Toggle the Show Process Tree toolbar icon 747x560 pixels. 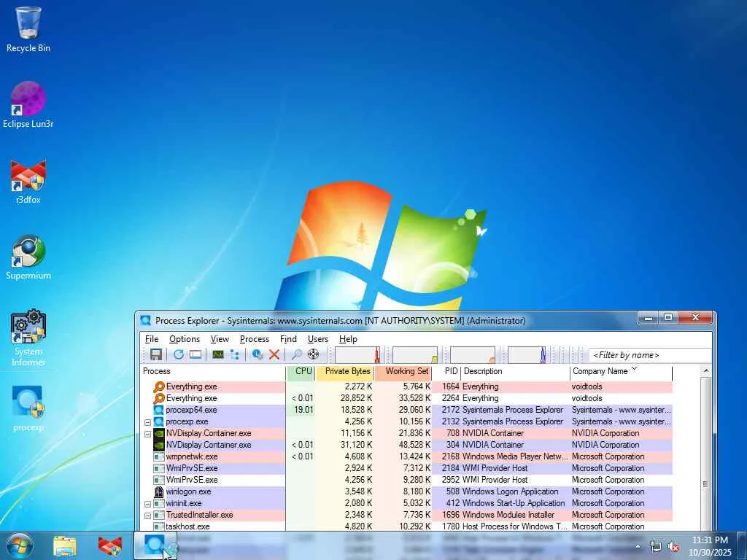click(234, 354)
